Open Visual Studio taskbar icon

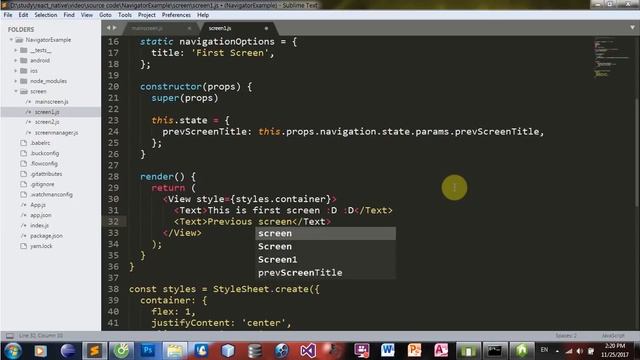click(x=308, y=351)
